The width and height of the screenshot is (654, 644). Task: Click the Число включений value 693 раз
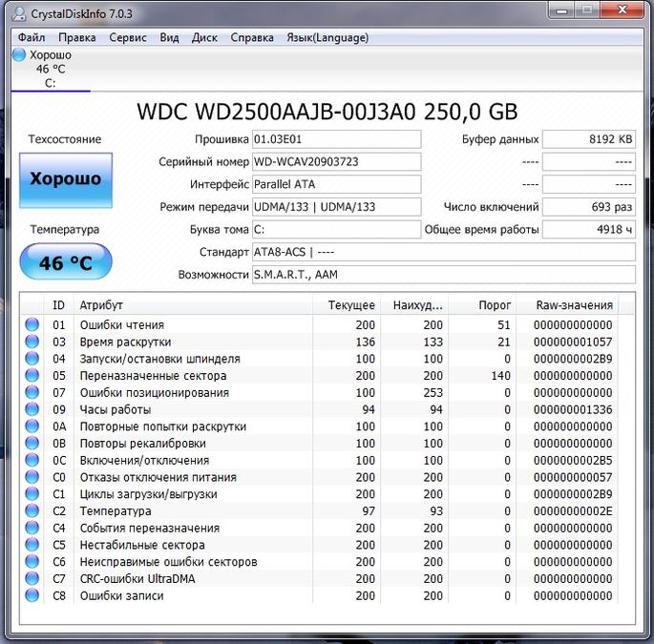(589, 207)
